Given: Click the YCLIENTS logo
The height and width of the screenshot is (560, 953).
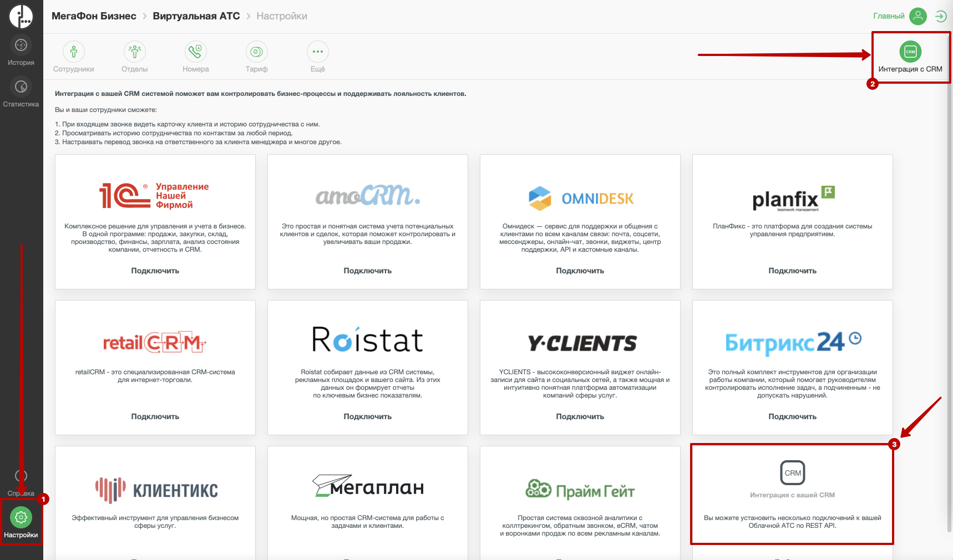Looking at the screenshot, I should pos(582,343).
